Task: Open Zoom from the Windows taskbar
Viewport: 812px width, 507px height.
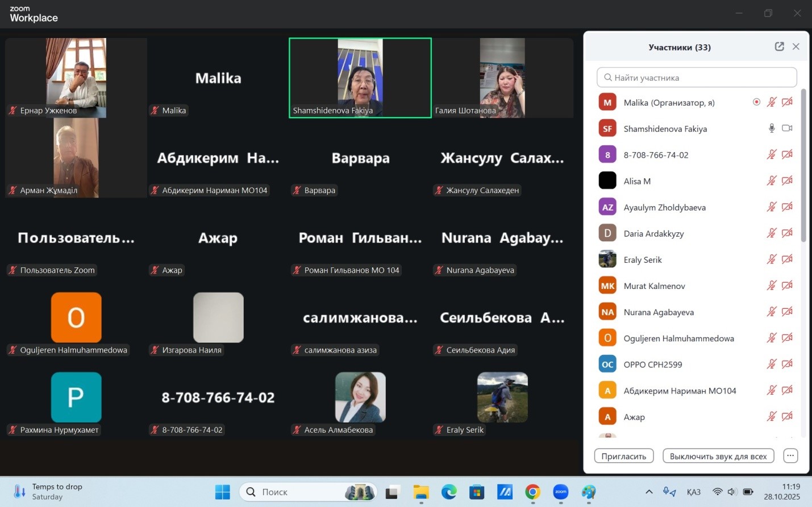Action: click(561, 492)
